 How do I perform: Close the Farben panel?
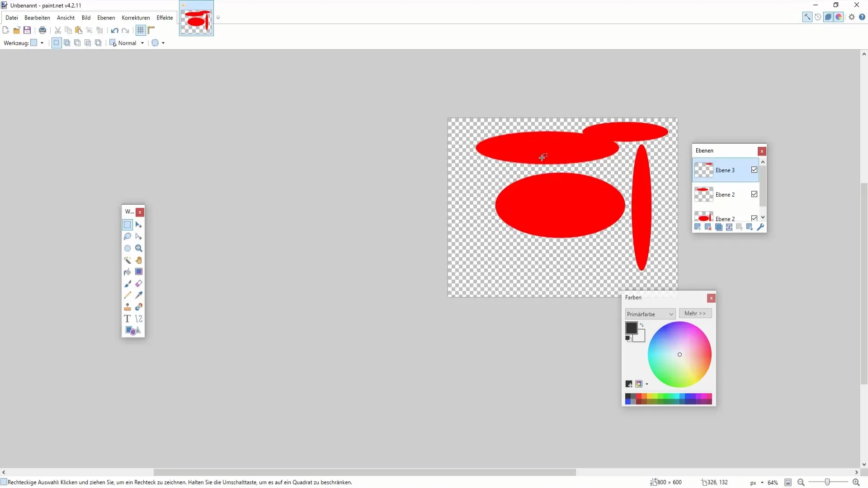711,298
